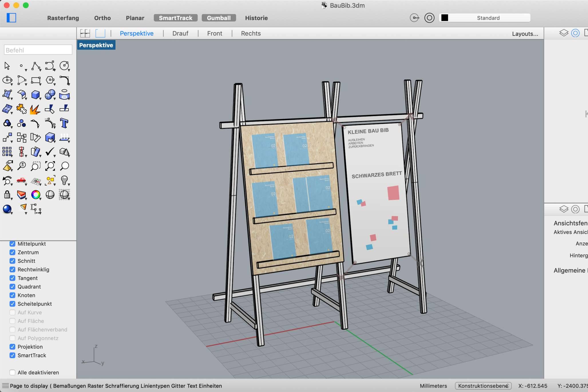
Task: Click the SmartTrack toggle button
Action: (175, 18)
